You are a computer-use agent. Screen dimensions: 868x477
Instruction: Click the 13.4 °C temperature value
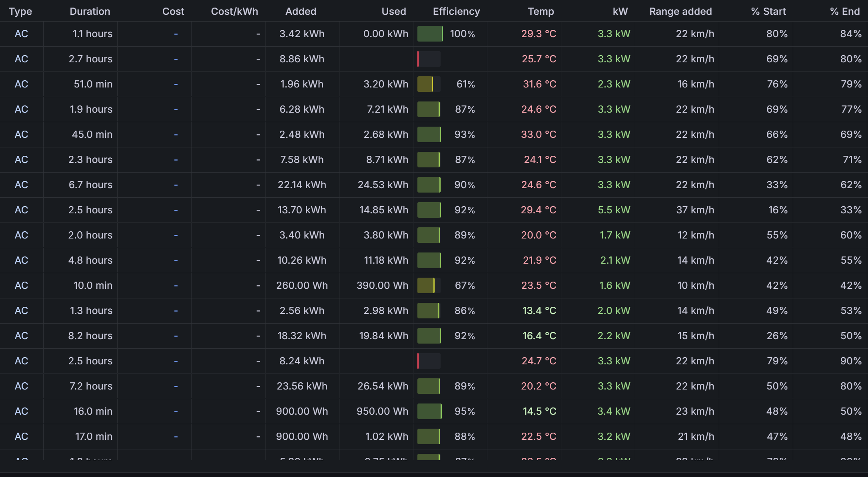[539, 311]
